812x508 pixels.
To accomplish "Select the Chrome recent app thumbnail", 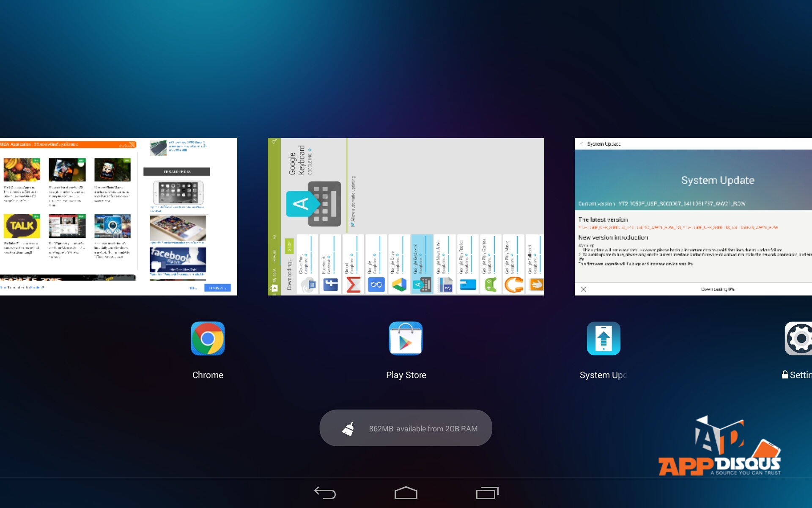I will click(118, 217).
